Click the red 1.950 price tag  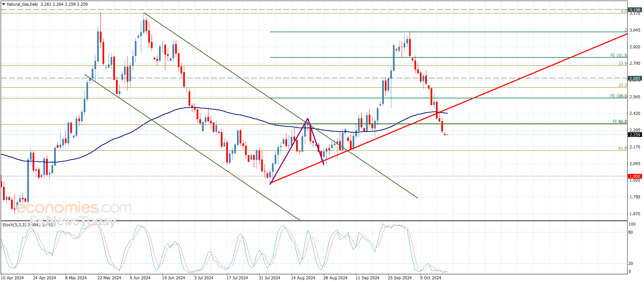pyautogui.click(x=635, y=176)
